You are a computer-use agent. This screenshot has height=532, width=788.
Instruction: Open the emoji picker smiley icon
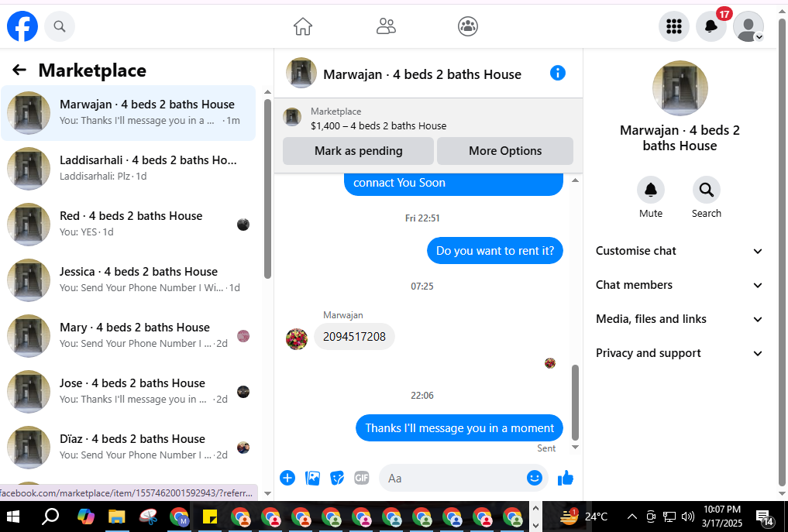(x=534, y=478)
